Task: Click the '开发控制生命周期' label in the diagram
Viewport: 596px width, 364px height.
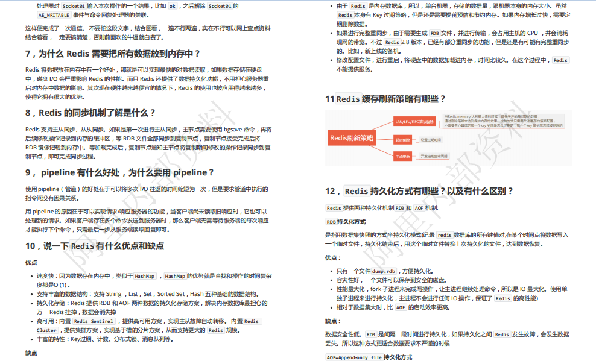Action: pyautogui.click(x=434, y=156)
